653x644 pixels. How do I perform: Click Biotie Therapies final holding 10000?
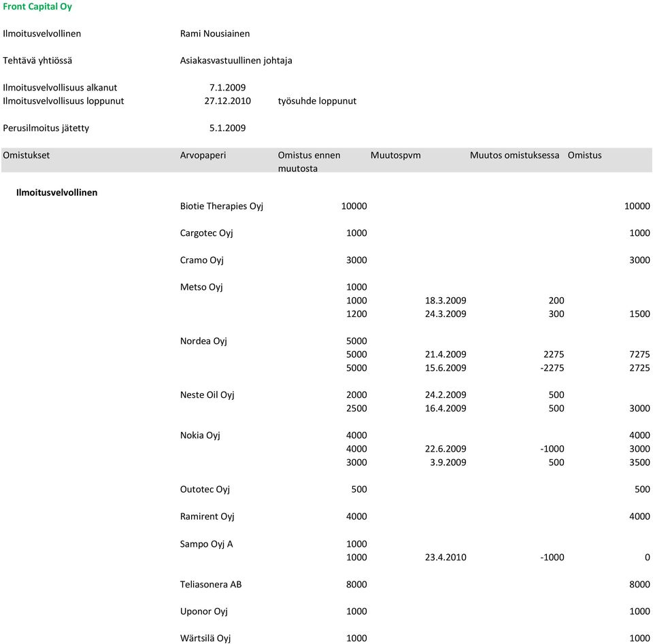(x=637, y=207)
